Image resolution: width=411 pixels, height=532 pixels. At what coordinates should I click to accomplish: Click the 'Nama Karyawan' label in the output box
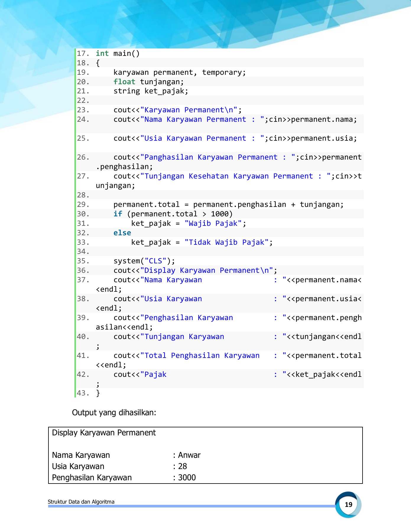81,455
